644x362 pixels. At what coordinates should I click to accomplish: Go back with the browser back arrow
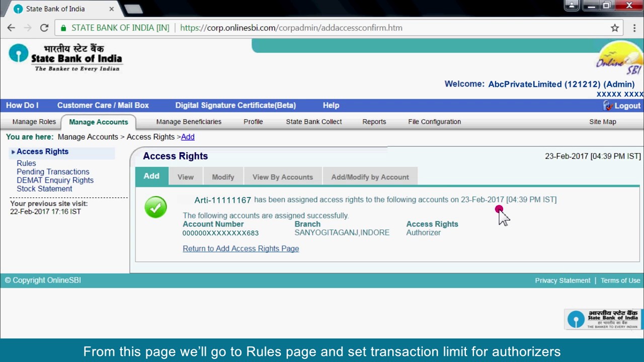11,28
